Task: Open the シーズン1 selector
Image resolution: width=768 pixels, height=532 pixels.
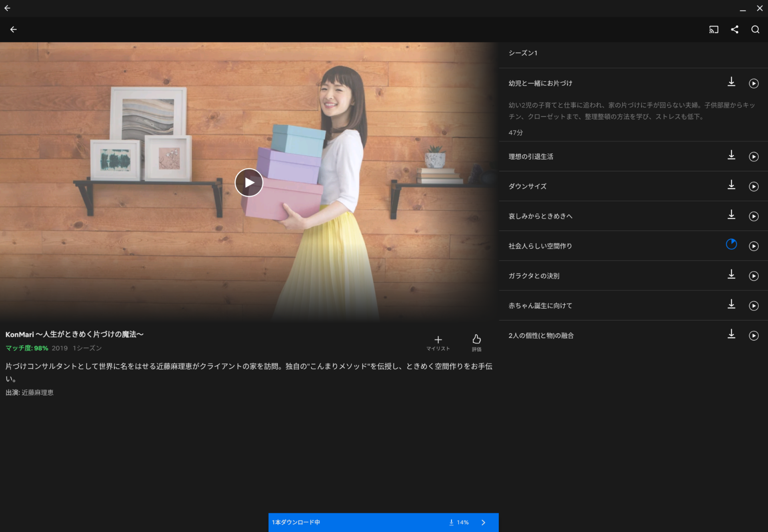Action: pos(523,53)
